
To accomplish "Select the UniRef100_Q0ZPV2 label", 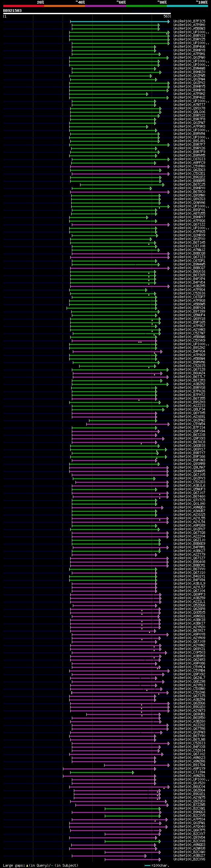I will 190,83.
